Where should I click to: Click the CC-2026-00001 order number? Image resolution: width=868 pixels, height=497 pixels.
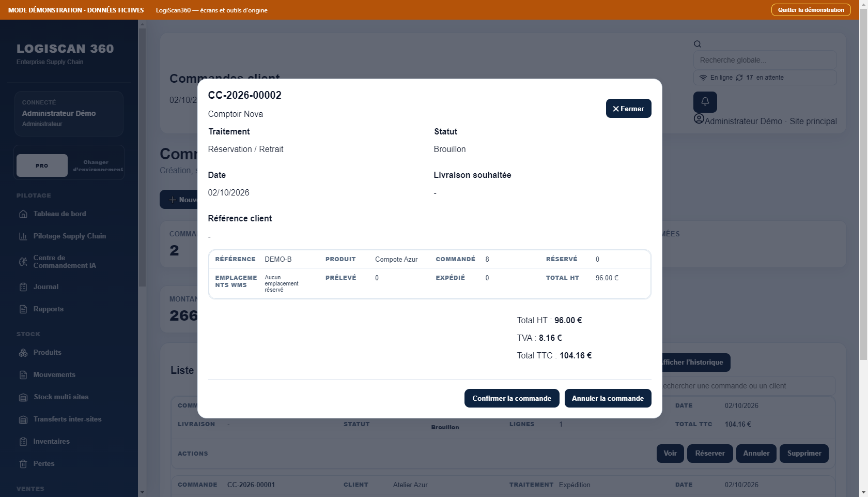[x=251, y=485]
